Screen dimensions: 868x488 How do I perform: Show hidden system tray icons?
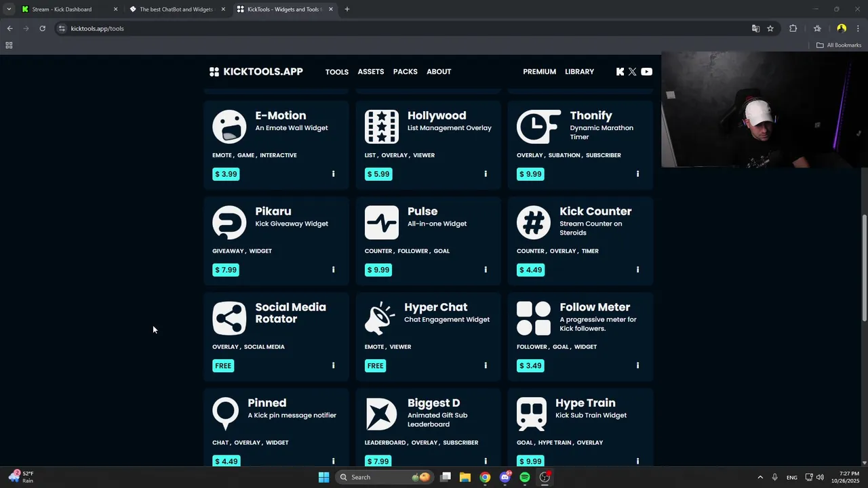click(x=760, y=477)
